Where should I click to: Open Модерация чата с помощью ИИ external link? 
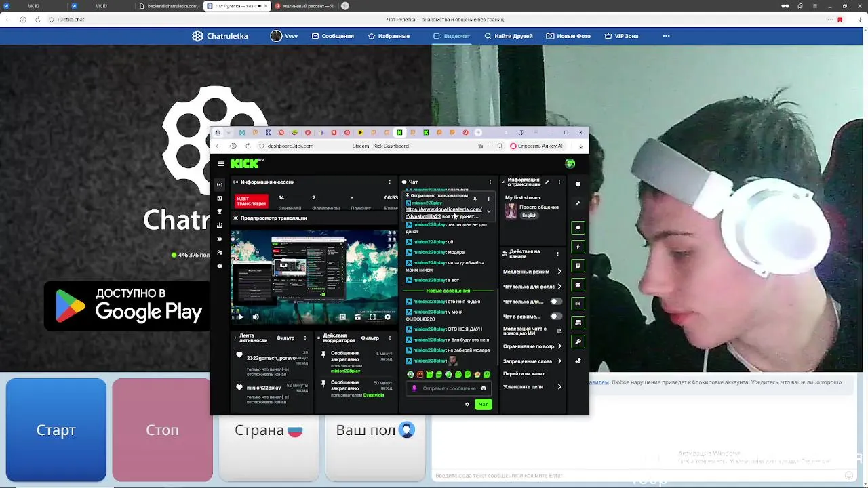559,331
